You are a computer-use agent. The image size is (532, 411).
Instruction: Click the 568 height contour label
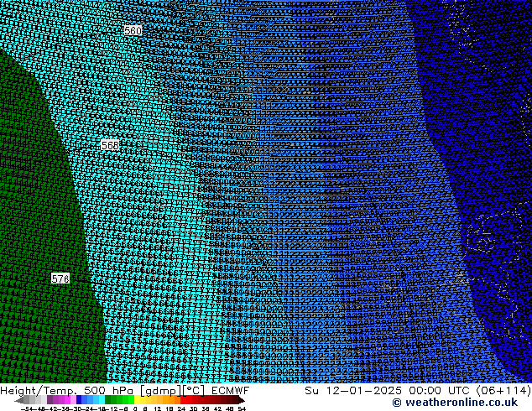110,145
